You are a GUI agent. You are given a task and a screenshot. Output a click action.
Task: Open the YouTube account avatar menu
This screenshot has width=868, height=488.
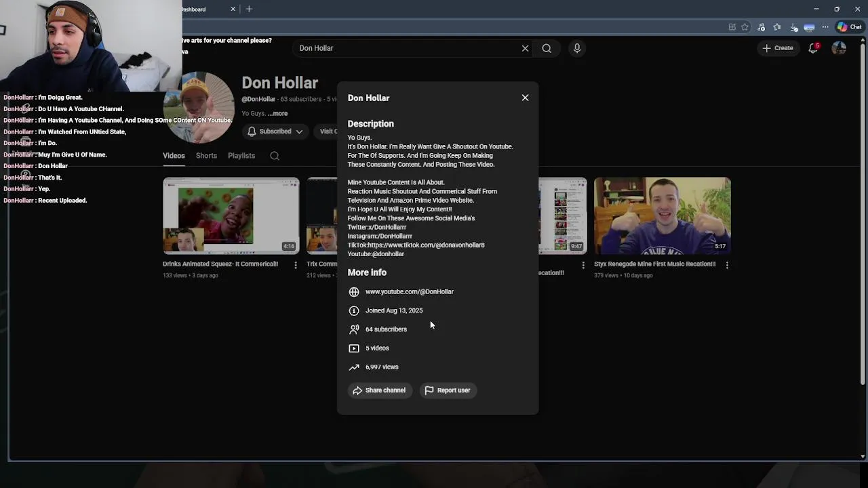point(839,48)
